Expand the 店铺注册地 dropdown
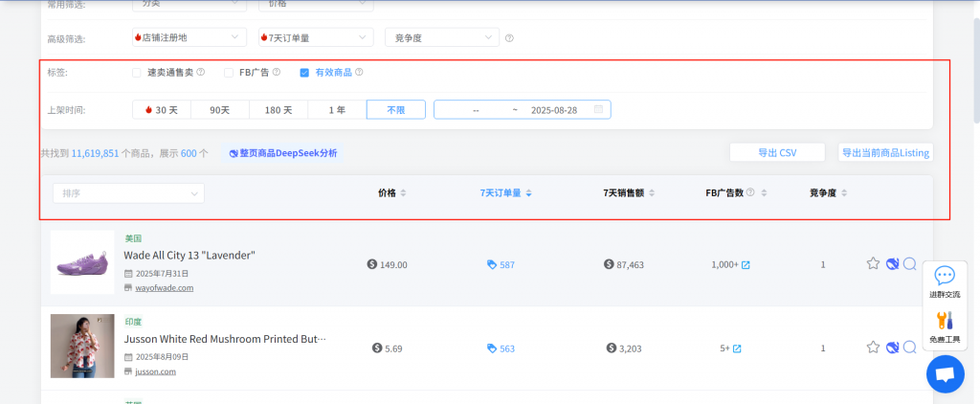Image resolution: width=980 pixels, height=404 pixels. (189, 37)
